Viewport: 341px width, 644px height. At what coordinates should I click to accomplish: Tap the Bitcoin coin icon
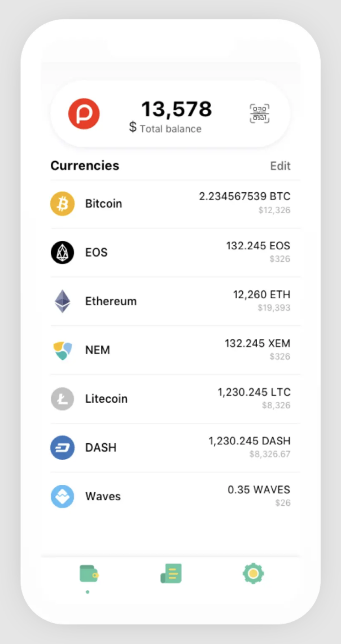coord(62,204)
